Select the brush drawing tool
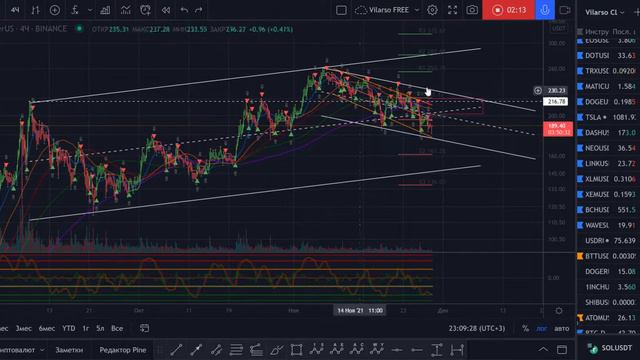Viewport: 640px width, 360px height. [x=276, y=350]
